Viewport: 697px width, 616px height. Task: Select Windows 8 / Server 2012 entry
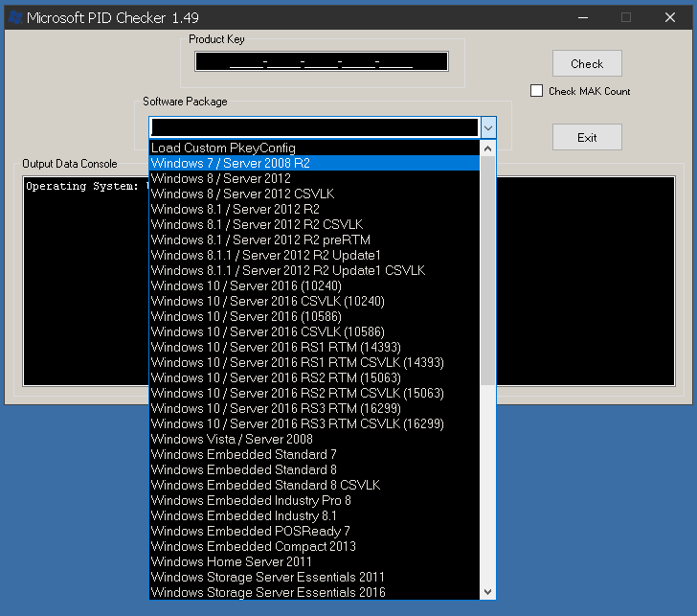pos(314,178)
